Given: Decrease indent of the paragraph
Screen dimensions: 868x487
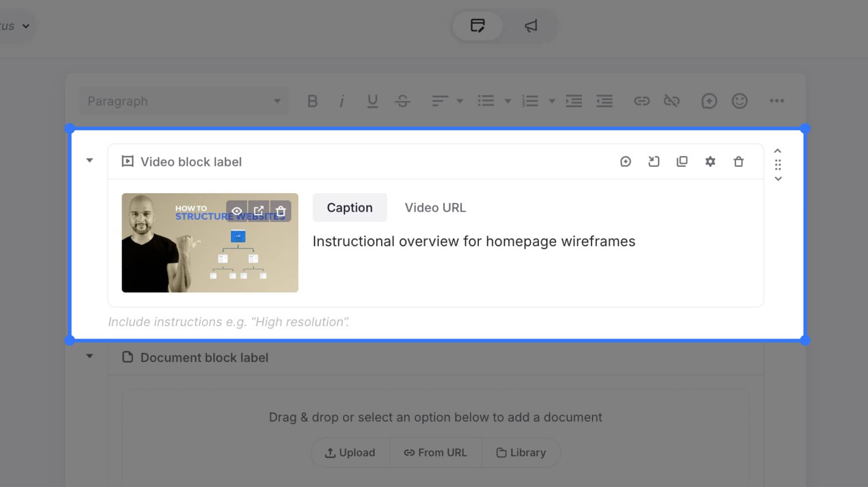Looking at the screenshot, I should pyautogui.click(x=604, y=101).
